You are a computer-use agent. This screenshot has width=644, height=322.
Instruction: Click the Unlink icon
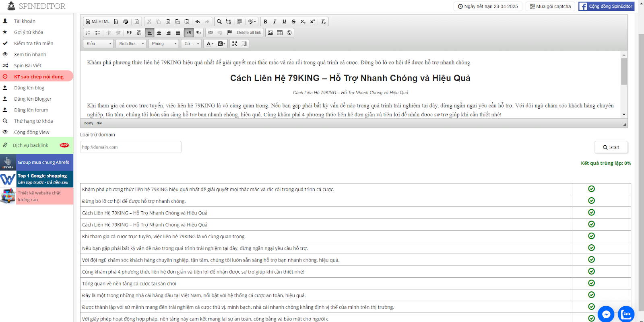point(220,33)
